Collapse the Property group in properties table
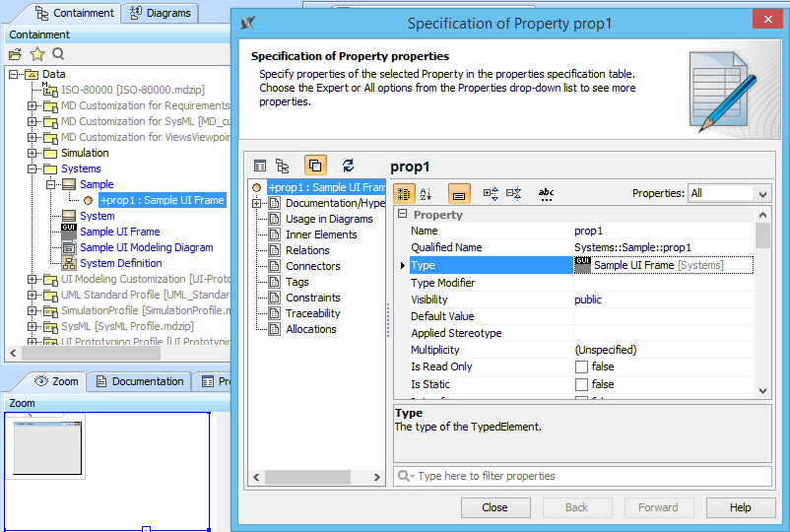 [x=402, y=214]
